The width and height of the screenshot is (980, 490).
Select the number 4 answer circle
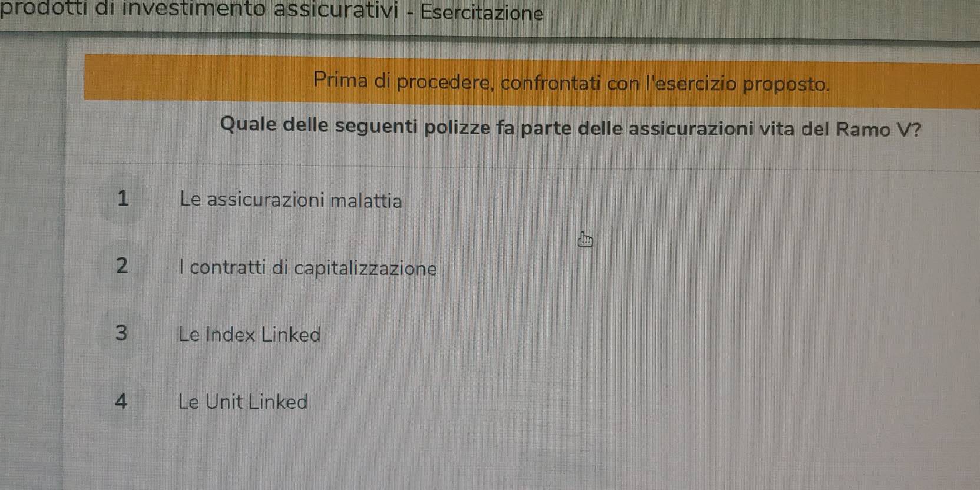click(121, 402)
